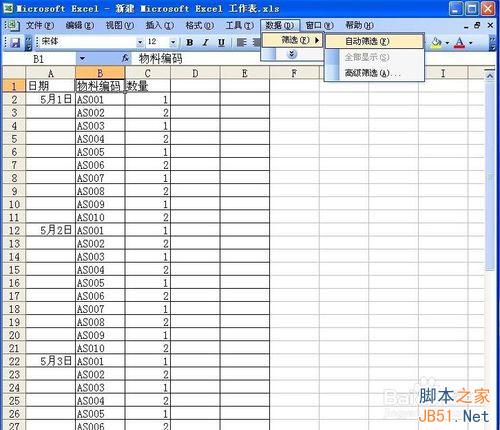Click cell 物料编码 in B1
The height and width of the screenshot is (430, 500).
tap(100, 86)
